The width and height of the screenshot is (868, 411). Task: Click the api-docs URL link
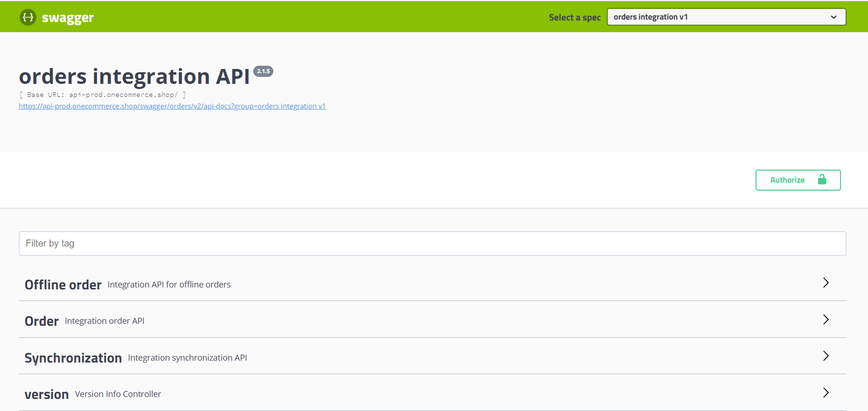coord(172,106)
